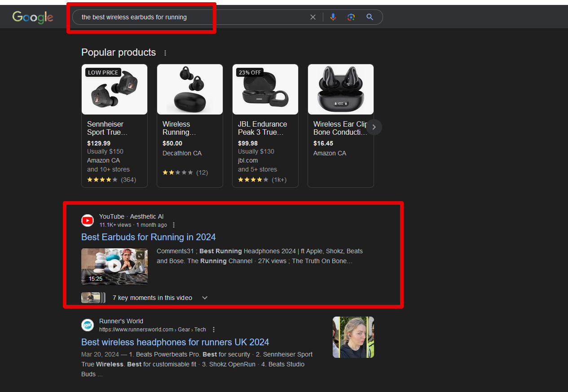Click the Sennheiser Sport True product thumbnail

pyautogui.click(x=114, y=89)
